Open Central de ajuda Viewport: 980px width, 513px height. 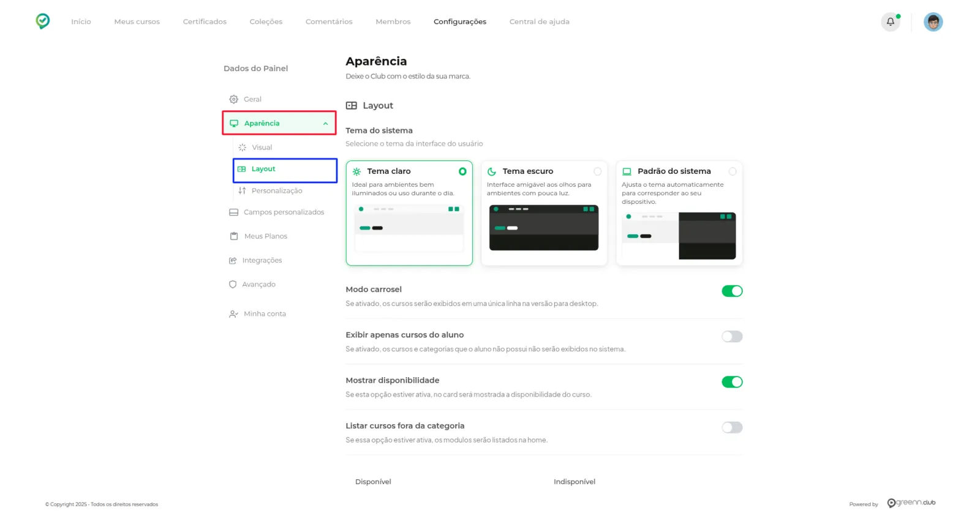coord(540,21)
